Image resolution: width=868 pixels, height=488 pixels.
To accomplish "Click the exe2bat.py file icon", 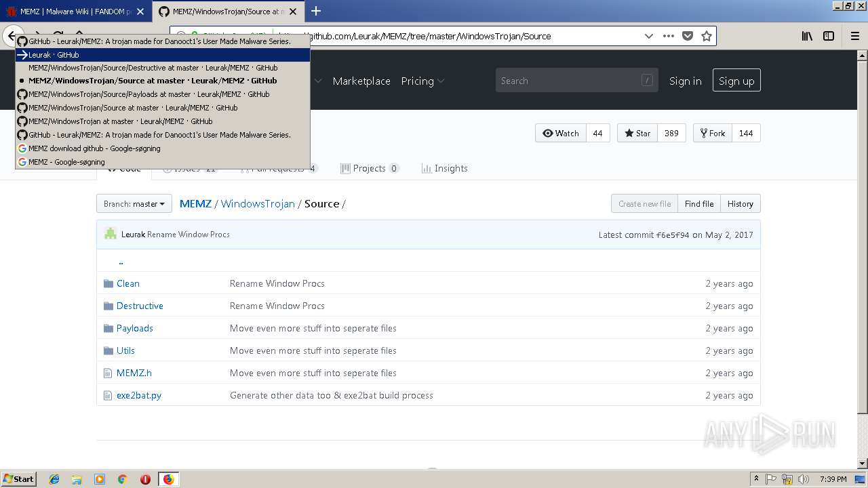I will (108, 395).
